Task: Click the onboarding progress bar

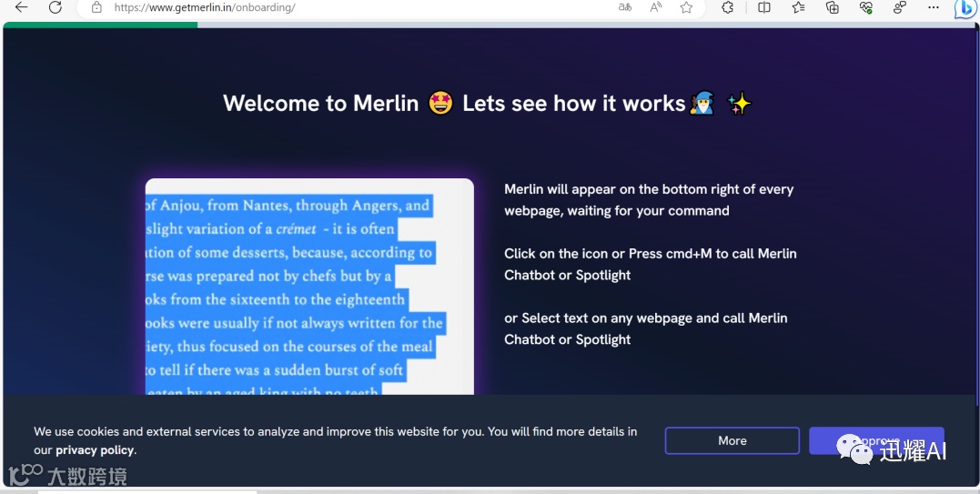Action: click(x=490, y=25)
